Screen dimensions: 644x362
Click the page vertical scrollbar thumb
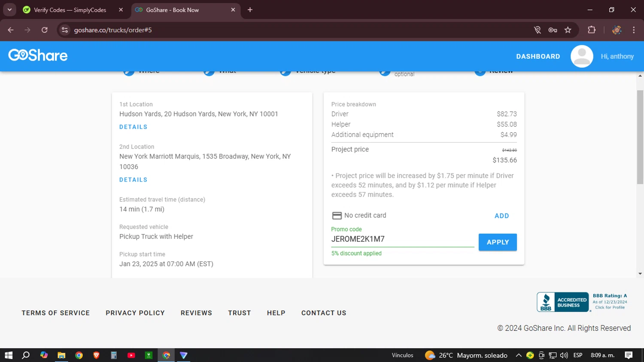pyautogui.click(x=640, y=137)
